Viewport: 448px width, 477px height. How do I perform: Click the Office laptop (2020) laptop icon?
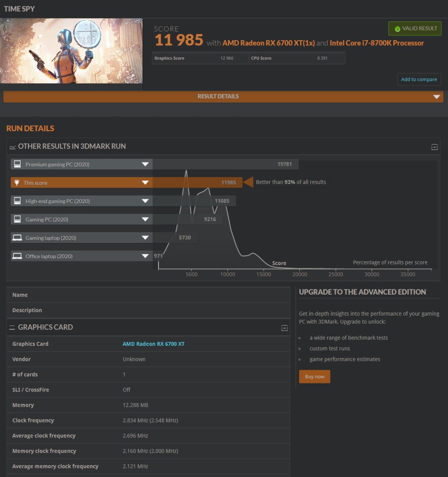(17, 256)
